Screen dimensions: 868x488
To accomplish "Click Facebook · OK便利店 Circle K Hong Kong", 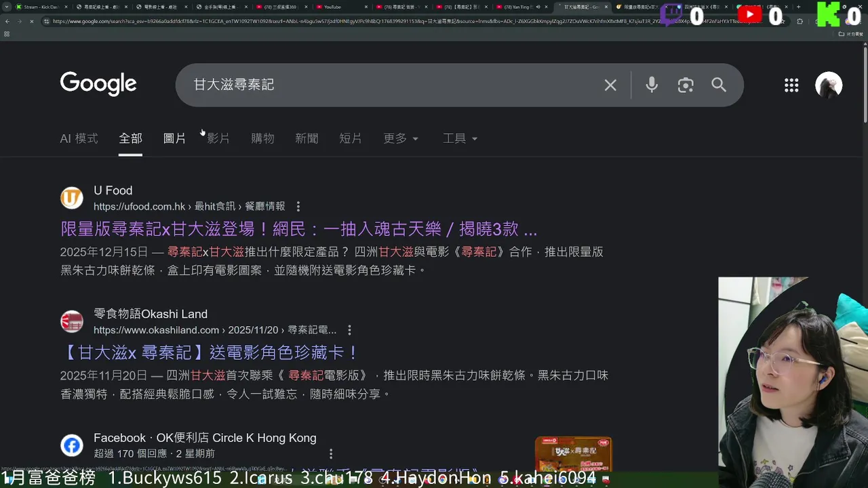I will [x=205, y=438].
